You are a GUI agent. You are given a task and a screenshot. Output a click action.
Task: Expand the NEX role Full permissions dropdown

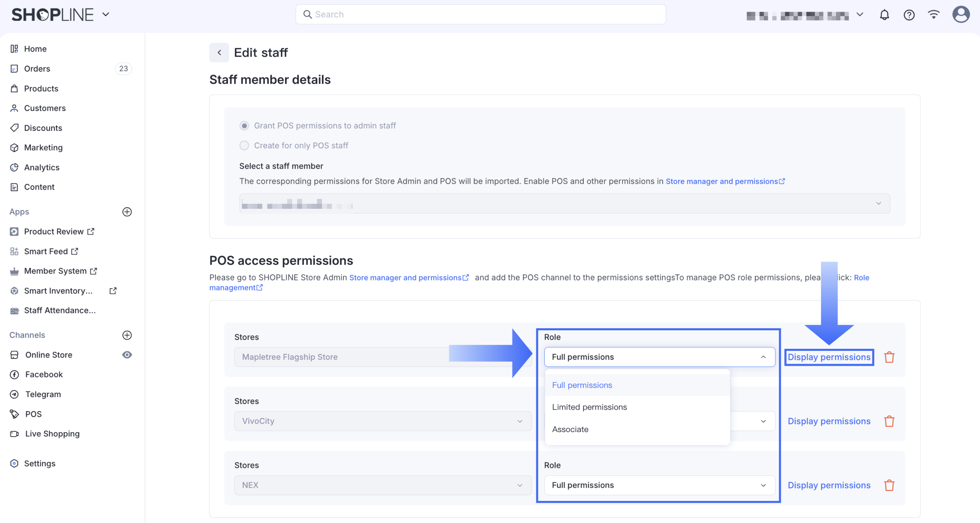tap(659, 485)
